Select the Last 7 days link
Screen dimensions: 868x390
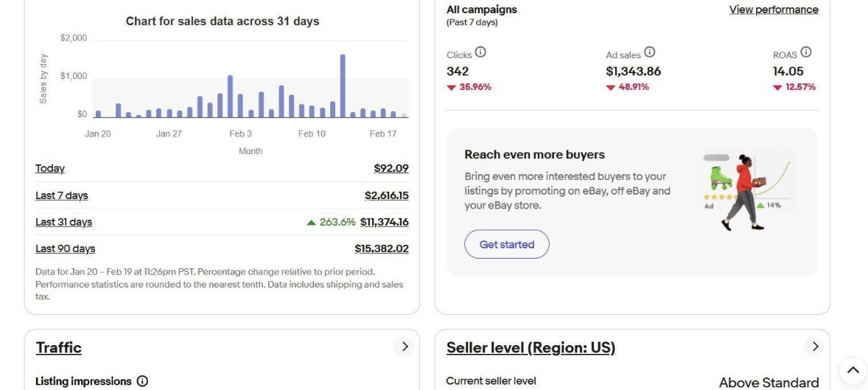[62, 195]
